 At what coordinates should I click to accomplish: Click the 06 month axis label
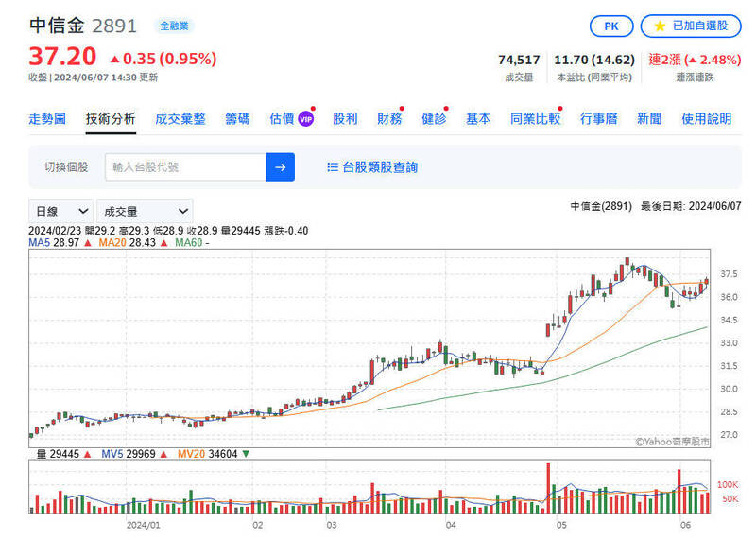coord(685,525)
